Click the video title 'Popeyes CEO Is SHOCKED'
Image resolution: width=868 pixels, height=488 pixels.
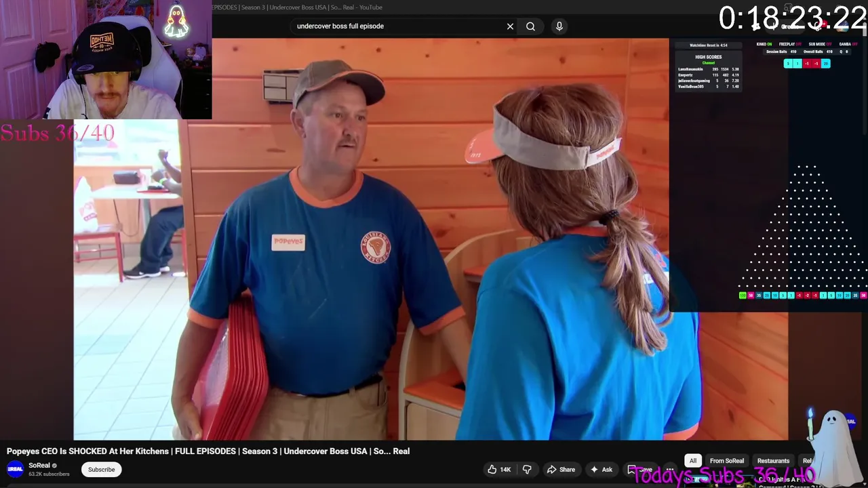point(208,451)
